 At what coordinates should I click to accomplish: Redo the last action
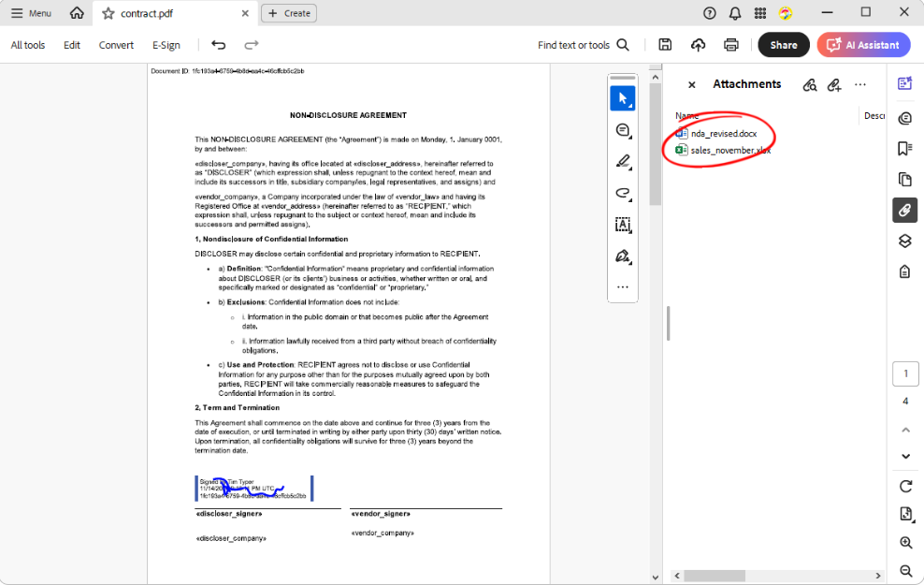point(252,45)
